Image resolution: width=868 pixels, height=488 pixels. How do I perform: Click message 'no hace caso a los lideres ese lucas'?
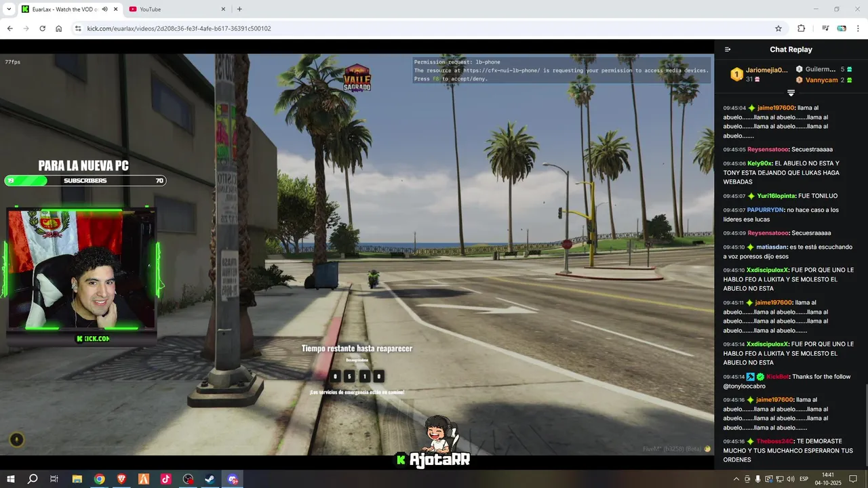(781, 215)
